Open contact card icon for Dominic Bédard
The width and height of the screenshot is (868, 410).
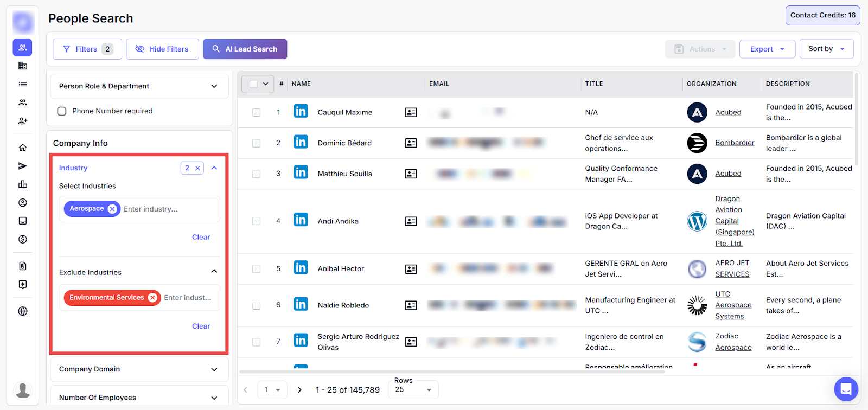(x=411, y=143)
